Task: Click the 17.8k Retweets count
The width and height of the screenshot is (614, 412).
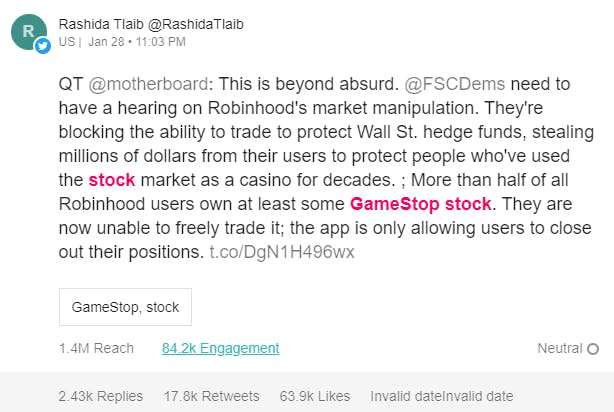Action: [x=211, y=396]
